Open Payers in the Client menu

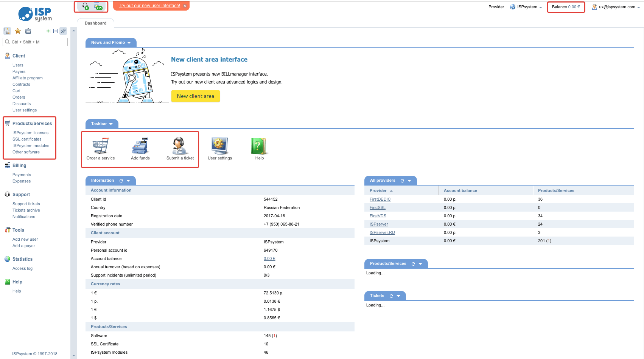click(19, 71)
